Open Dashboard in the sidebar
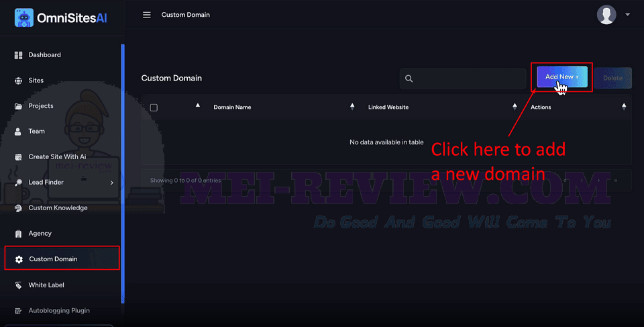This screenshot has width=644, height=327. (x=44, y=54)
